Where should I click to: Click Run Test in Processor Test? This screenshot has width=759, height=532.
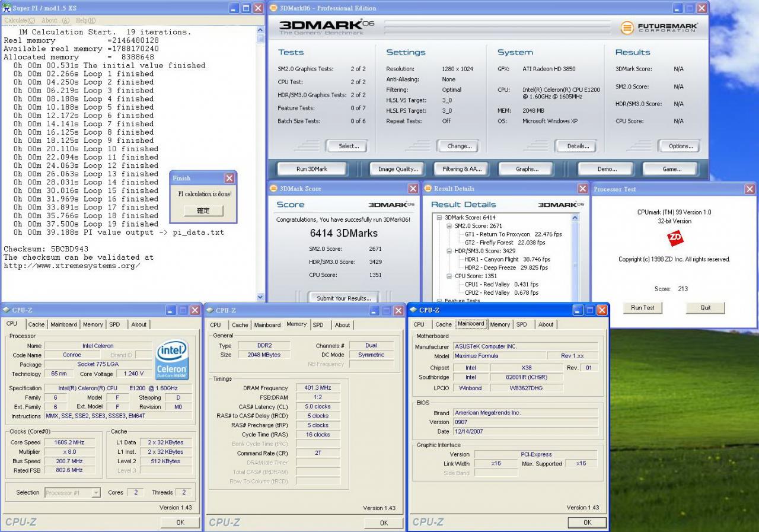pyautogui.click(x=643, y=308)
